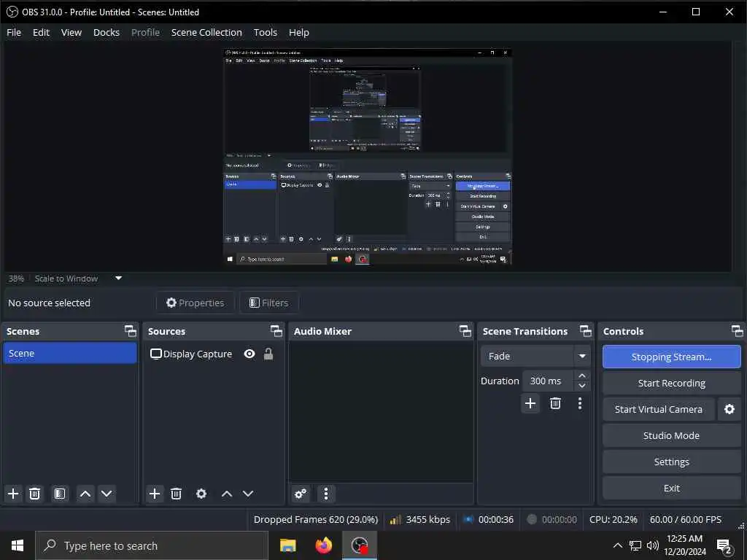Add a configurable transition with the plus icon
Image resolution: width=747 pixels, height=560 pixels.
(x=530, y=403)
